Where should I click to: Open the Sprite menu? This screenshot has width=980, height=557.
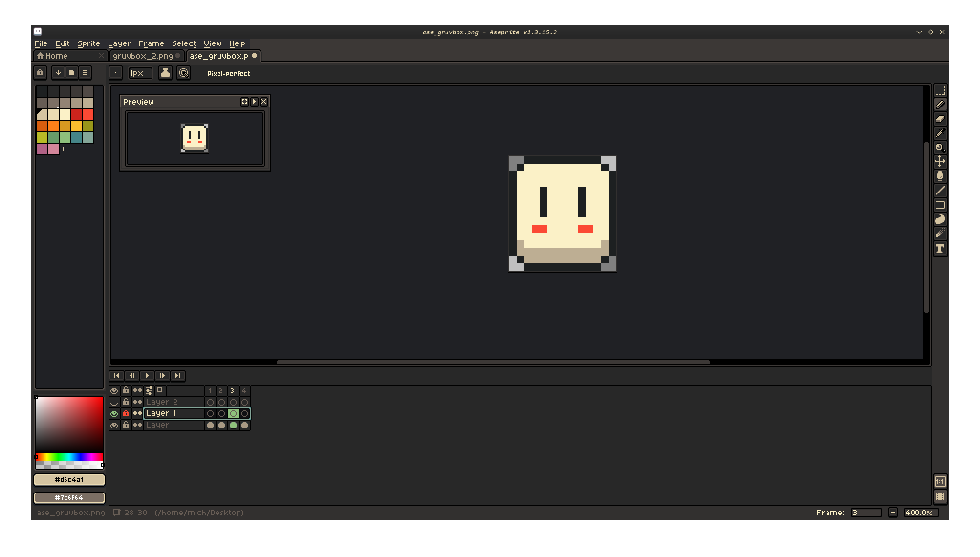point(88,43)
